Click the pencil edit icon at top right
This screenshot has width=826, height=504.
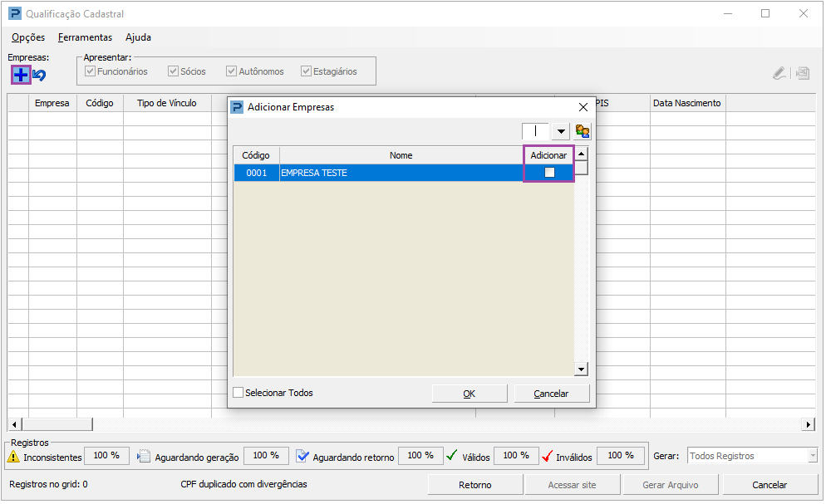pos(779,73)
